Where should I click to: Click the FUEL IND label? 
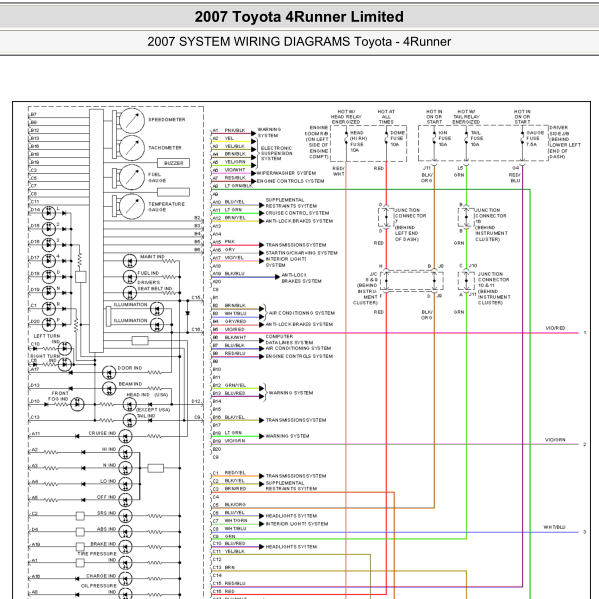(x=148, y=273)
